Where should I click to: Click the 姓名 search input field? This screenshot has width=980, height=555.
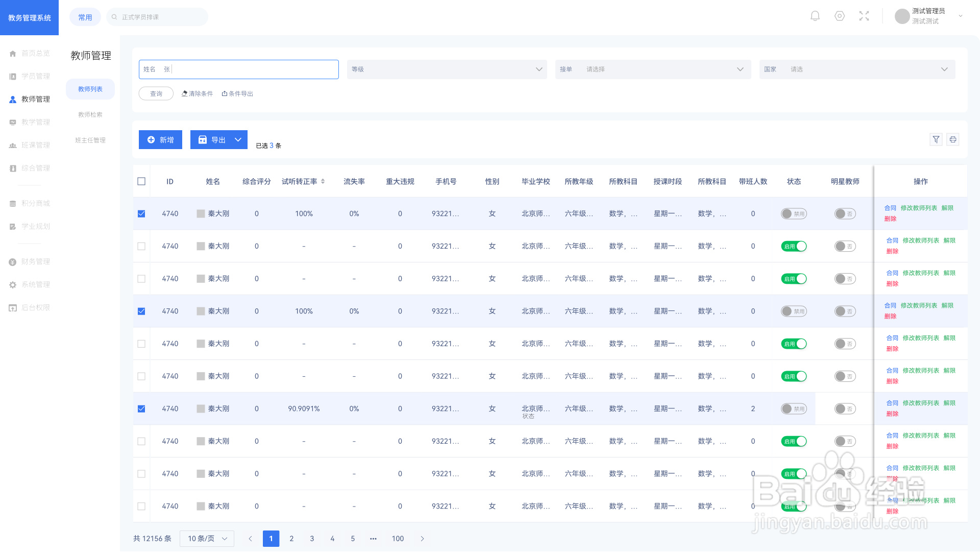250,69
